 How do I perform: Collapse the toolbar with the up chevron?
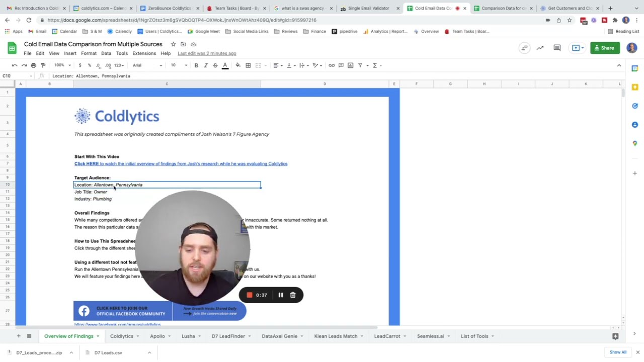[619, 65]
